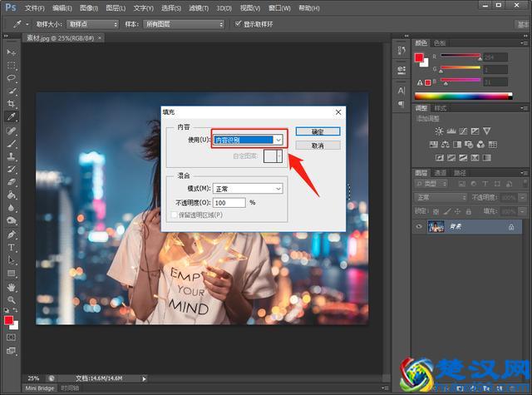Image resolution: width=532 pixels, height=395 pixels.
Task: Click the 不透明度 input field in dialog
Action: 229,202
